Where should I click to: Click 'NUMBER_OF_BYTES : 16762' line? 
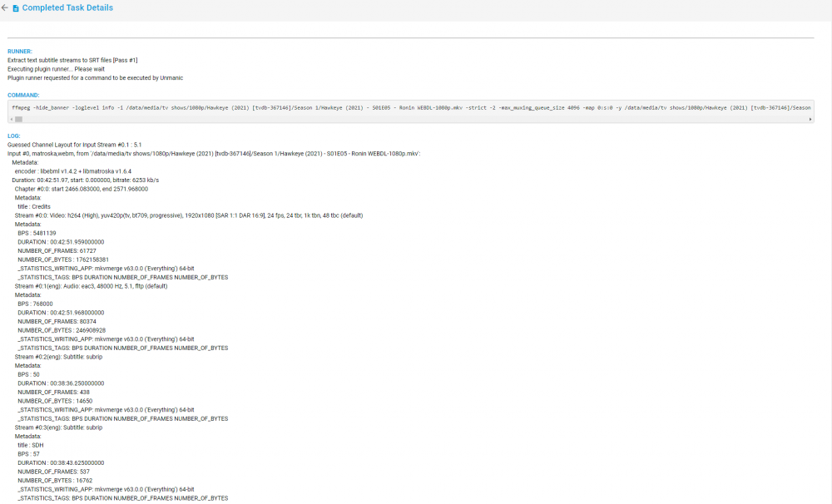pyautogui.click(x=55, y=481)
